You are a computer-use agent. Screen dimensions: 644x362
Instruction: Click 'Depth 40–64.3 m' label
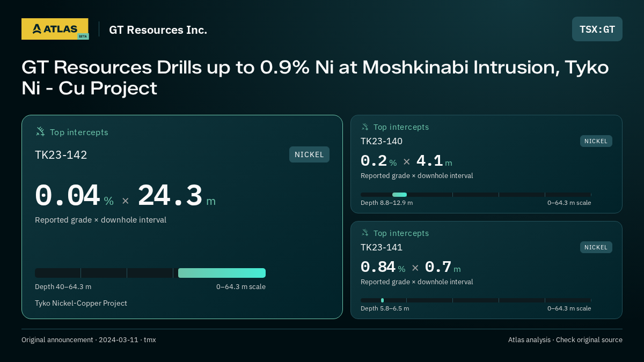[63, 287]
